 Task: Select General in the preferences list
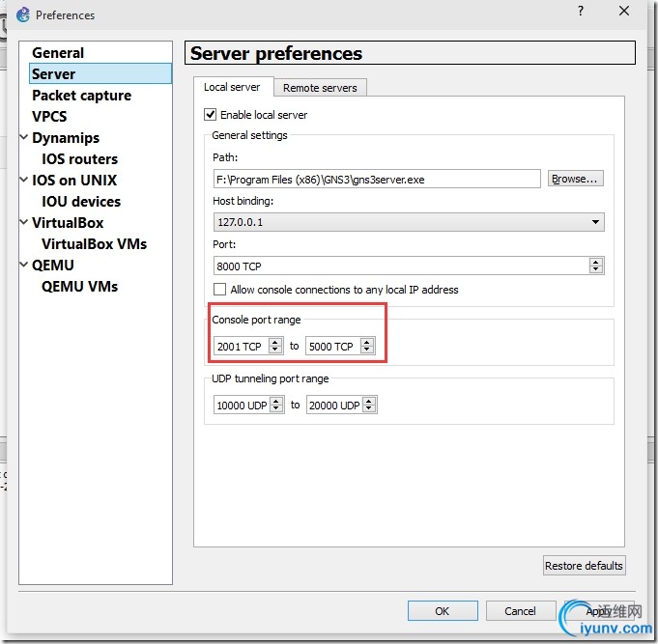click(58, 53)
